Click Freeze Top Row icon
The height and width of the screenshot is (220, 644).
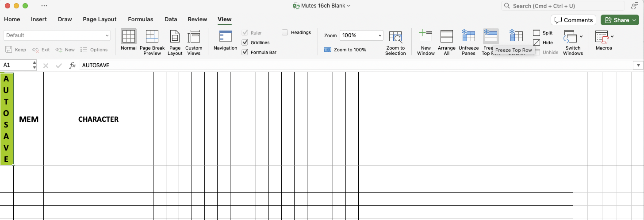tap(491, 36)
